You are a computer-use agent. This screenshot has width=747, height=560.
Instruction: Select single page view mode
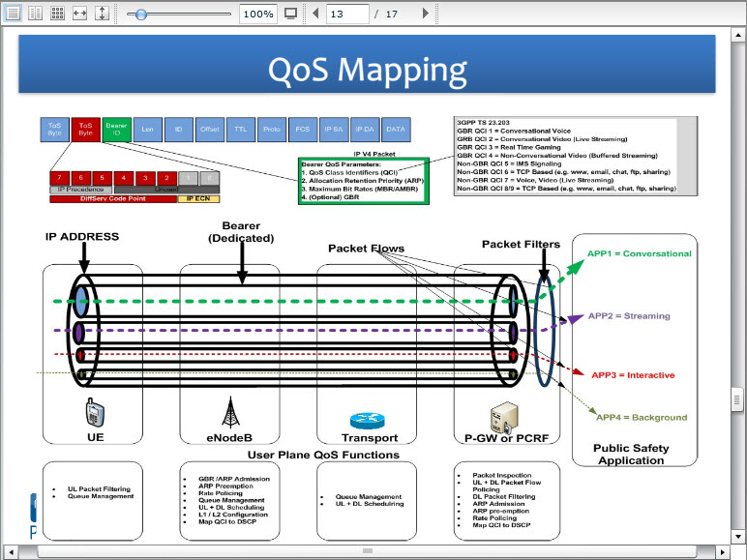pyautogui.click(x=13, y=13)
